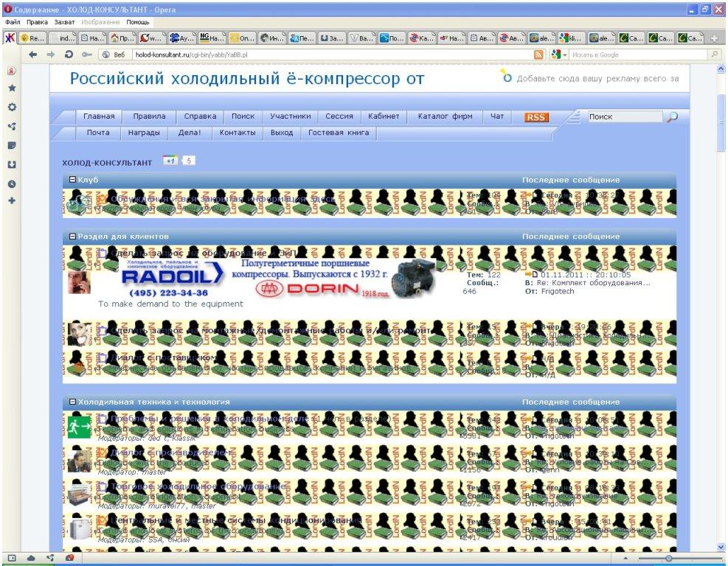This screenshot has width=728, height=566.
Task: Open the Помощь menu
Action: coord(138,22)
